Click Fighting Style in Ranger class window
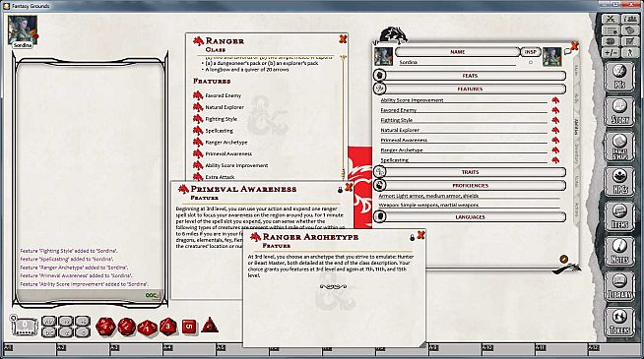This screenshot has height=359, width=644. [x=221, y=119]
